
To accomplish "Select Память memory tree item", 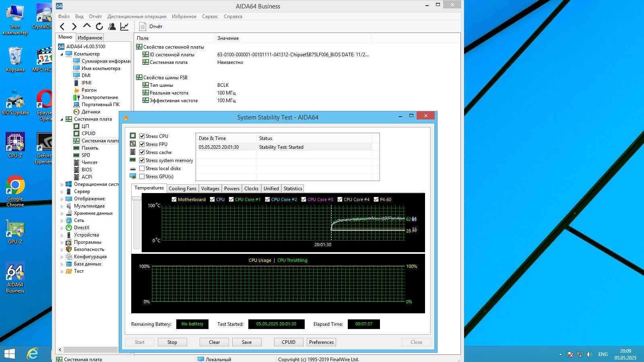I will click(90, 148).
